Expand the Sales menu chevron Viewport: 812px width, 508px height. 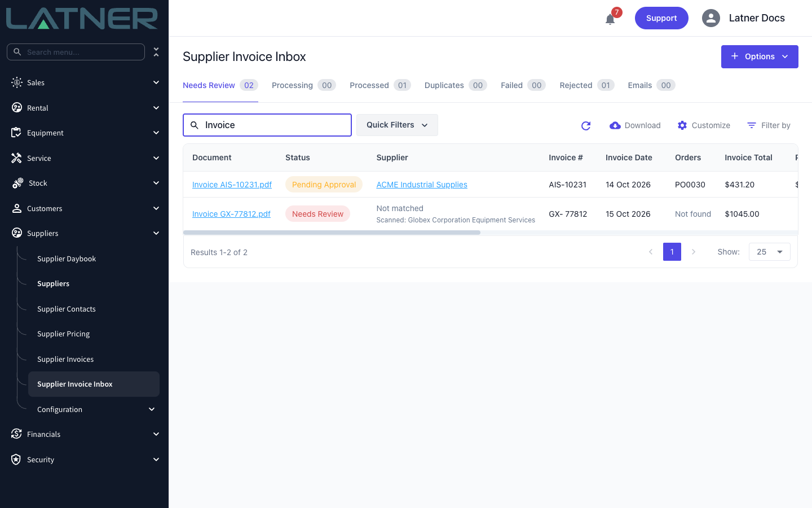coord(156,82)
